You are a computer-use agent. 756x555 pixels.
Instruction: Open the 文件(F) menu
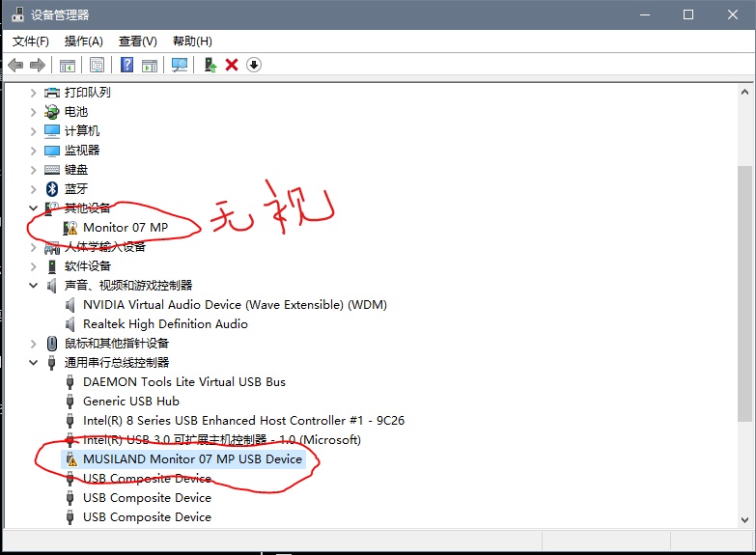[31, 42]
